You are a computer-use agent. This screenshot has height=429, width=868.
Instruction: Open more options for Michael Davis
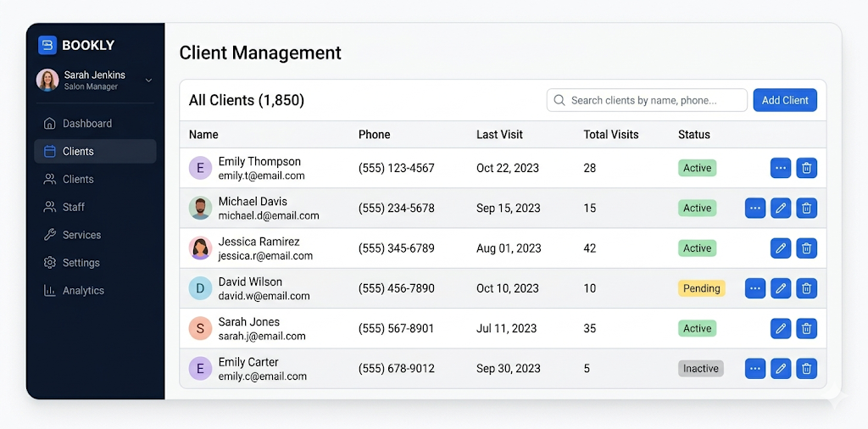tap(755, 208)
